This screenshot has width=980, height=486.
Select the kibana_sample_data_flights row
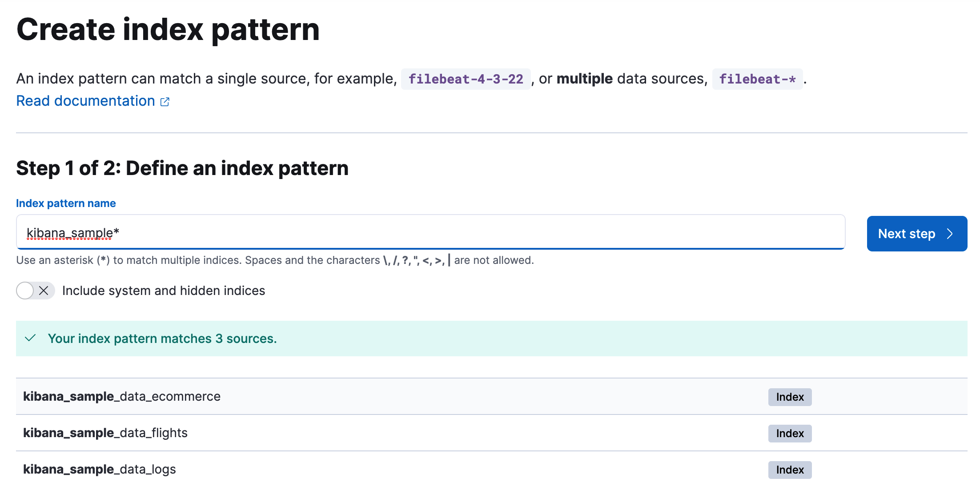105,433
